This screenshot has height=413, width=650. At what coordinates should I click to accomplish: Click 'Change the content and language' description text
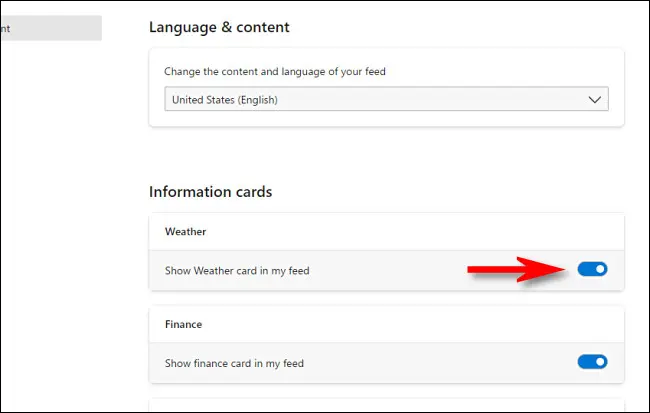click(273, 70)
